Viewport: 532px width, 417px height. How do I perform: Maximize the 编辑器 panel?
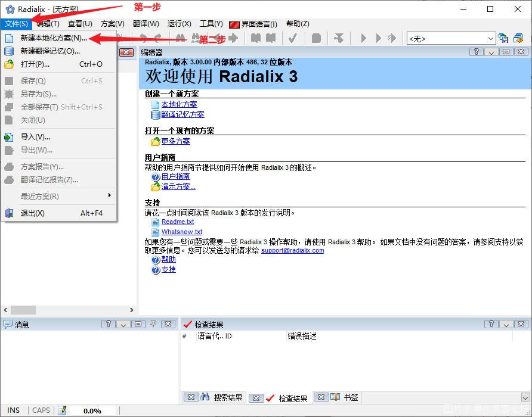506,52
